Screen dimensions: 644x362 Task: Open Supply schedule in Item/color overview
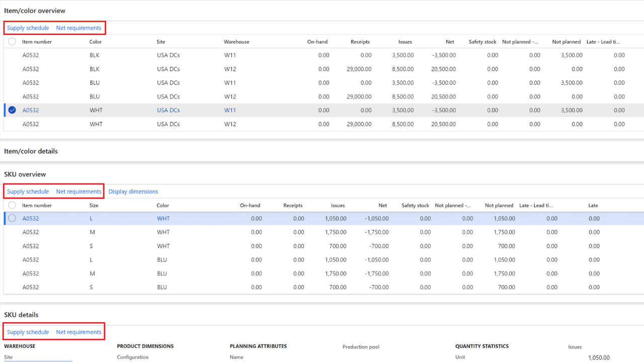point(28,28)
